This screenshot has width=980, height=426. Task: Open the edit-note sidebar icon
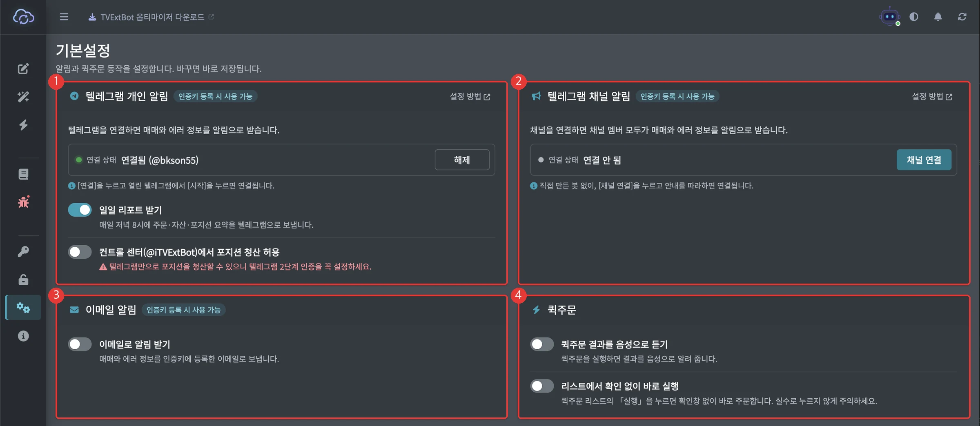[x=23, y=69]
